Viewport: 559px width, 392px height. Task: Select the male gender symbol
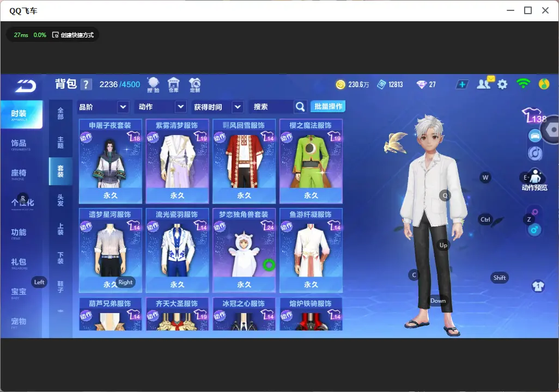[534, 230]
